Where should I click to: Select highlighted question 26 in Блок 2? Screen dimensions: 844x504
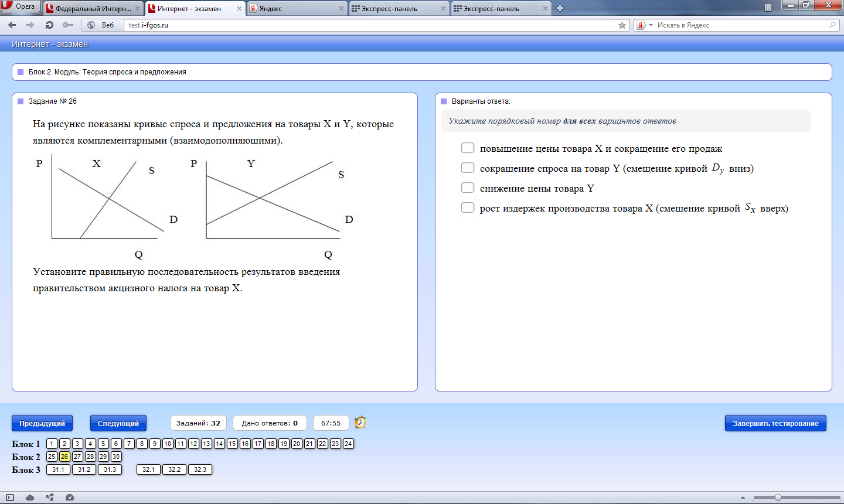[64, 457]
